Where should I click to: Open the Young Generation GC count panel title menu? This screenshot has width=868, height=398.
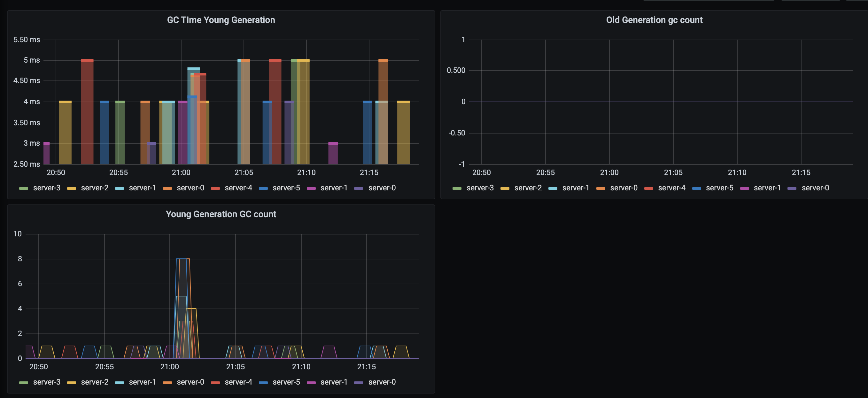pyautogui.click(x=221, y=214)
